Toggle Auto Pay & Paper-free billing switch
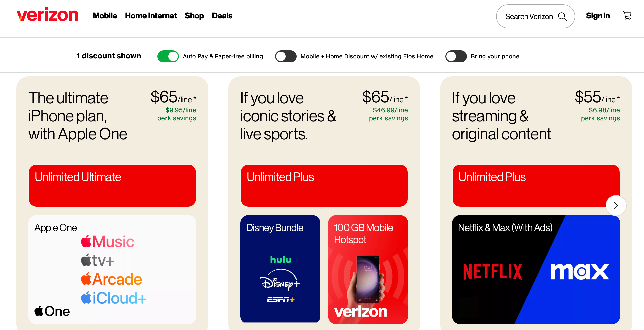644x330 pixels. (168, 56)
